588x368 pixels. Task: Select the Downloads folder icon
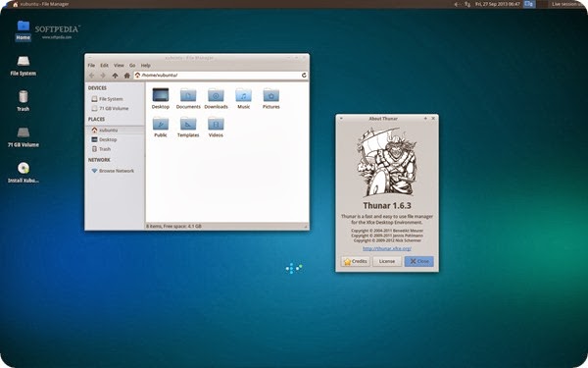coord(216,98)
